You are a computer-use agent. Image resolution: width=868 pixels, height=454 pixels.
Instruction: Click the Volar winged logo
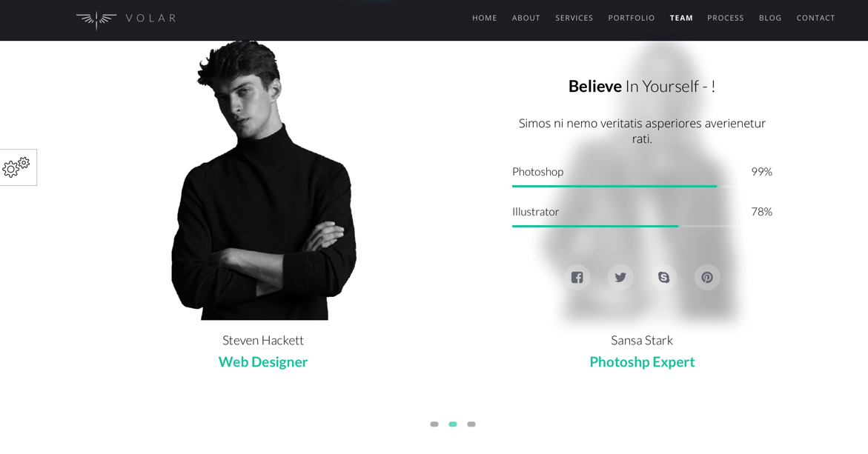(x=126, y=19)
